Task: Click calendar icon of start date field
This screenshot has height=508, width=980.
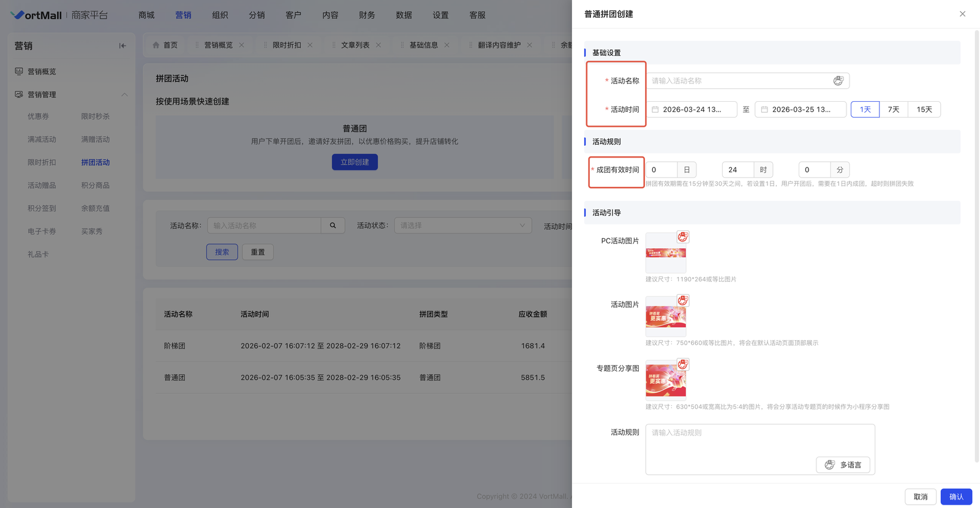Action: tap(655, 110)
